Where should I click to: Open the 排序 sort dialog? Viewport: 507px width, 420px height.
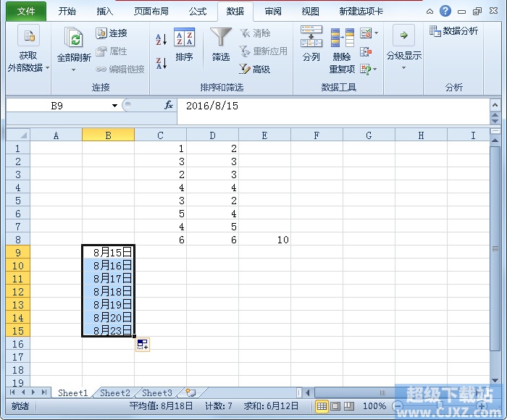(x=184, y=45)
